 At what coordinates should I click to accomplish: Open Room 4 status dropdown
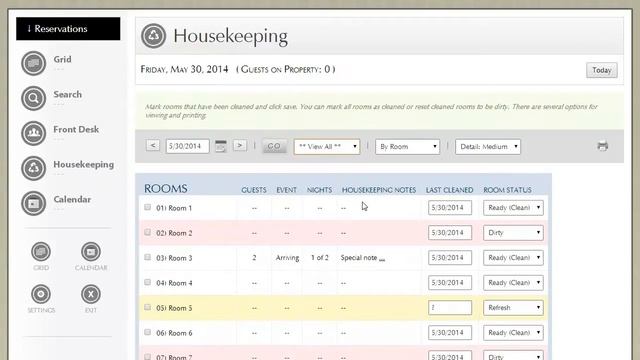[513, 282]
